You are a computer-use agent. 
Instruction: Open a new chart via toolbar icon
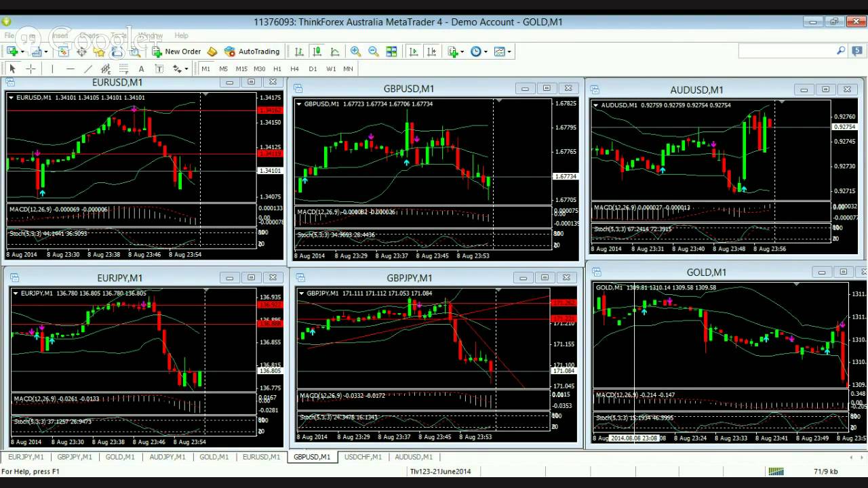[x=12, y=52]
